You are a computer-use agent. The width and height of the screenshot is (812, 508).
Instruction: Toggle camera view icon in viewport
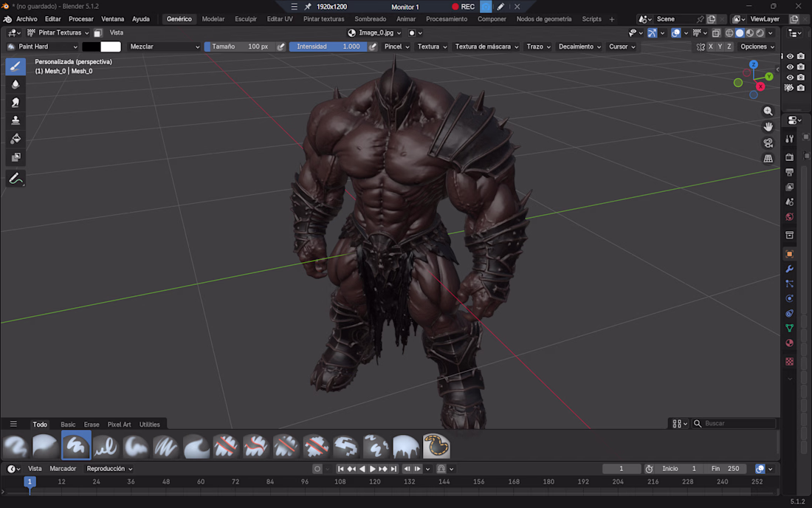click(x=768, y=143)
